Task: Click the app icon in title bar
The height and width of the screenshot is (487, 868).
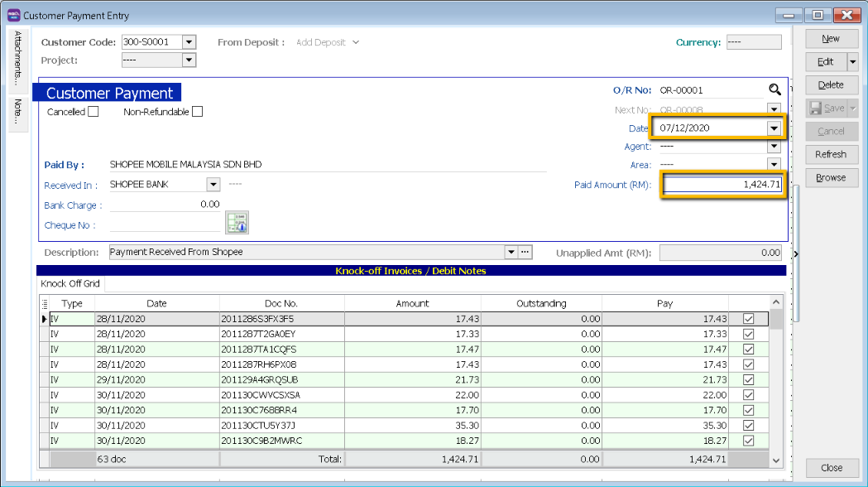Action: click(x=12, y=15)
